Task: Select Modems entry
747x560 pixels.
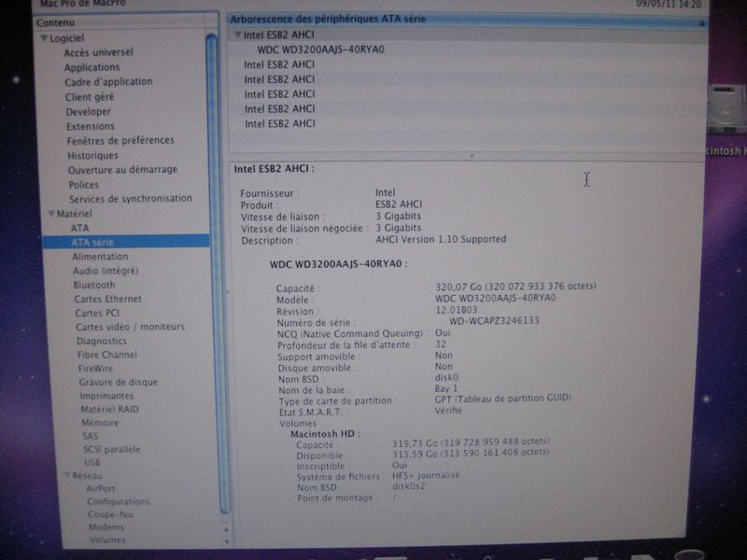Action: 106,527
